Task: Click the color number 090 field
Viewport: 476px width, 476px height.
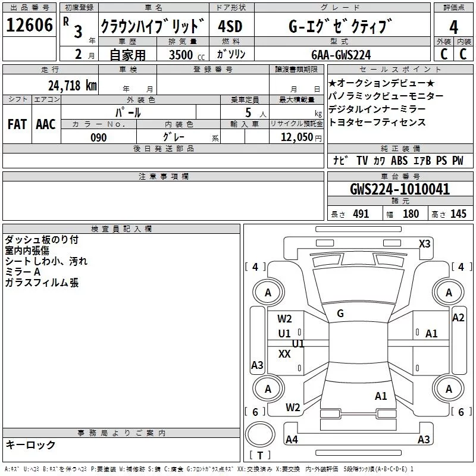Action: click(99, 137)
